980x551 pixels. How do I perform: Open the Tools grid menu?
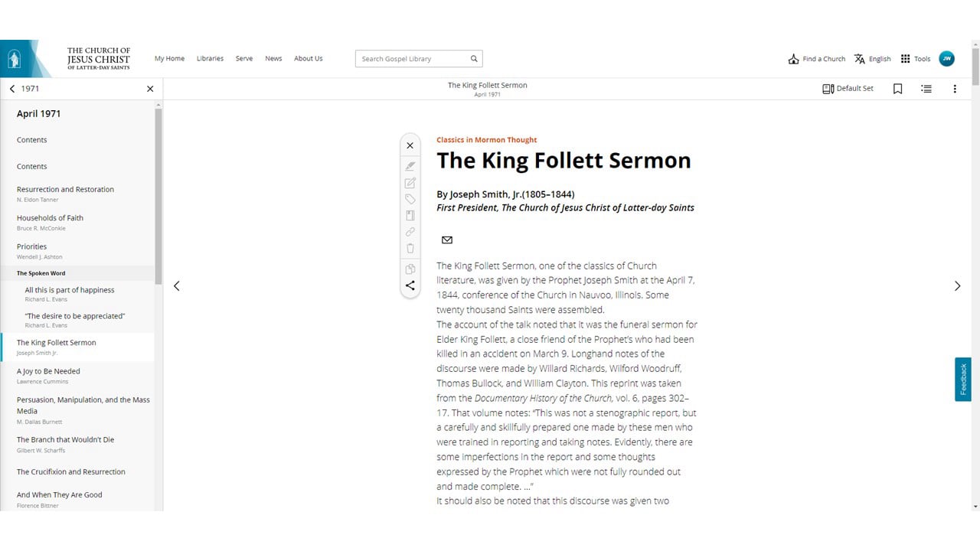click(x=916, y=59)
